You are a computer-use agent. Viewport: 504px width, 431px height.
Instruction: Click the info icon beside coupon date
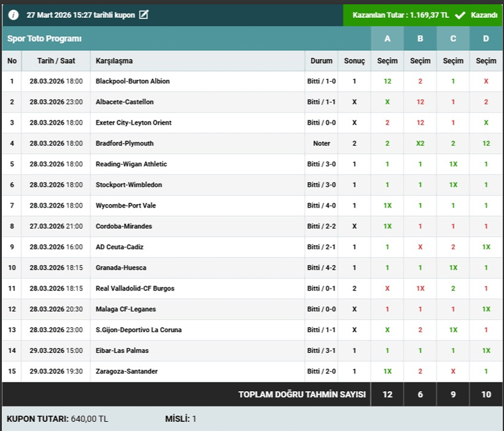coord(14,15)
